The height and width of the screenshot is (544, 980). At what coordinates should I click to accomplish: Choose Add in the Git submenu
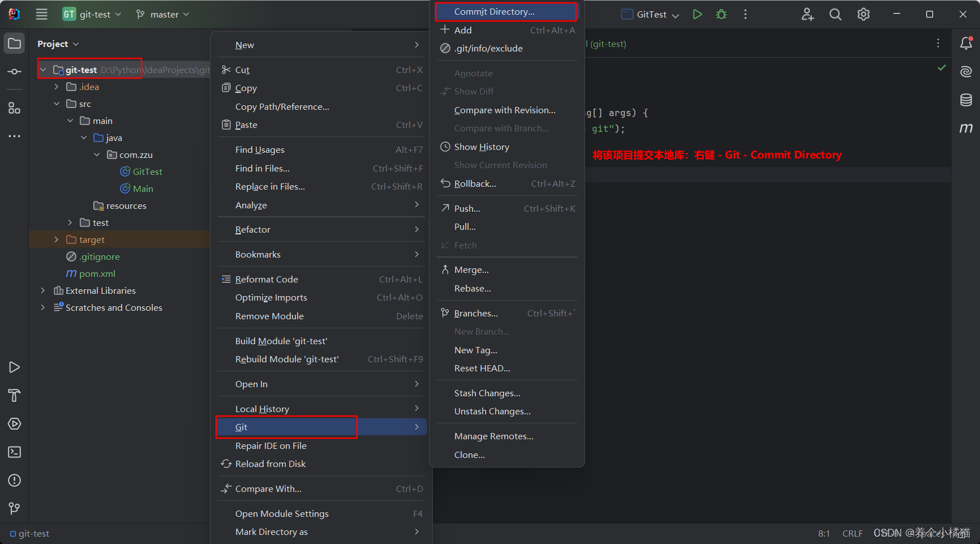point(506,30)
